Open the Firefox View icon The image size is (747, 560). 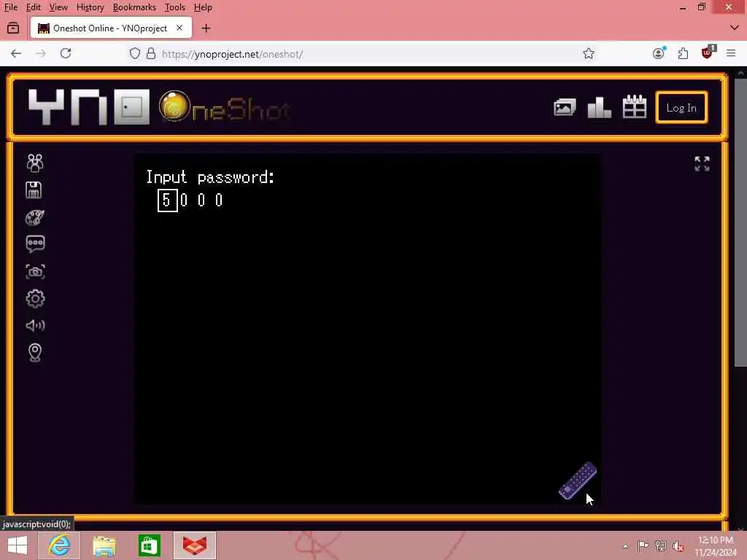coord(13,28)
